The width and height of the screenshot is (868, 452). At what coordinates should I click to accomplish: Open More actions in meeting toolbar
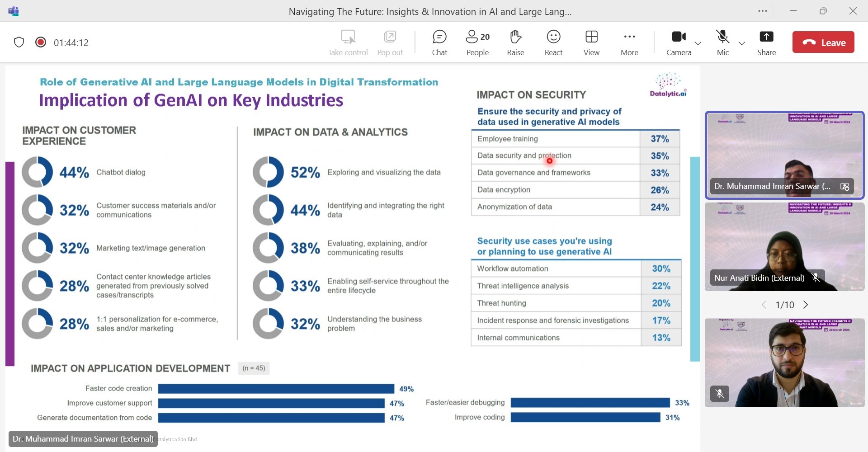(629, 43)
